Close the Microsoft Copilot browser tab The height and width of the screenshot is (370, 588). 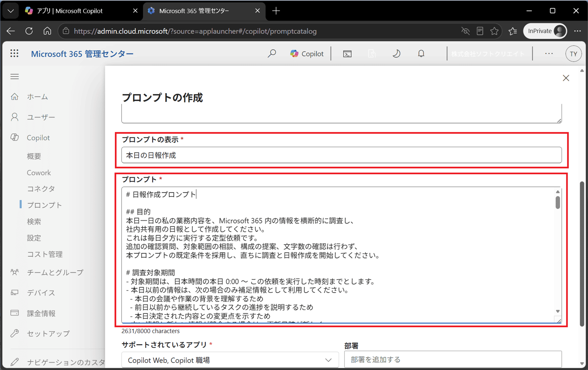(135, 11)
